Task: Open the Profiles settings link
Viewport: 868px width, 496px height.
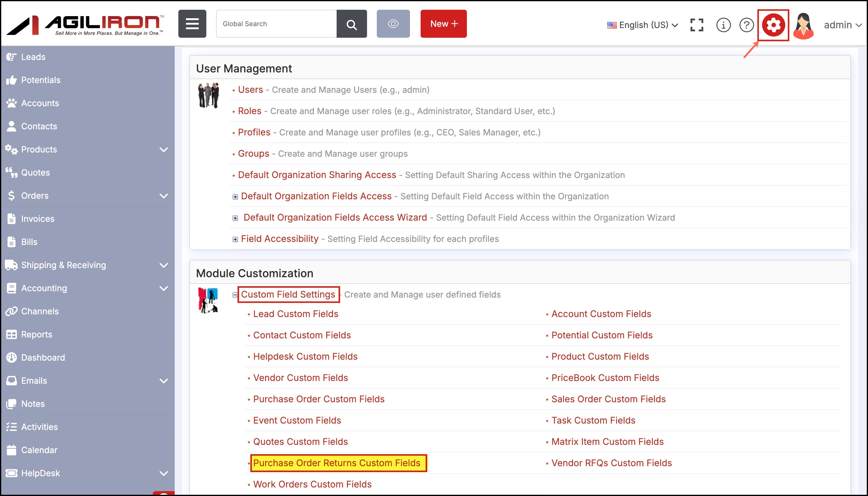Action: (x=254, y=132)
